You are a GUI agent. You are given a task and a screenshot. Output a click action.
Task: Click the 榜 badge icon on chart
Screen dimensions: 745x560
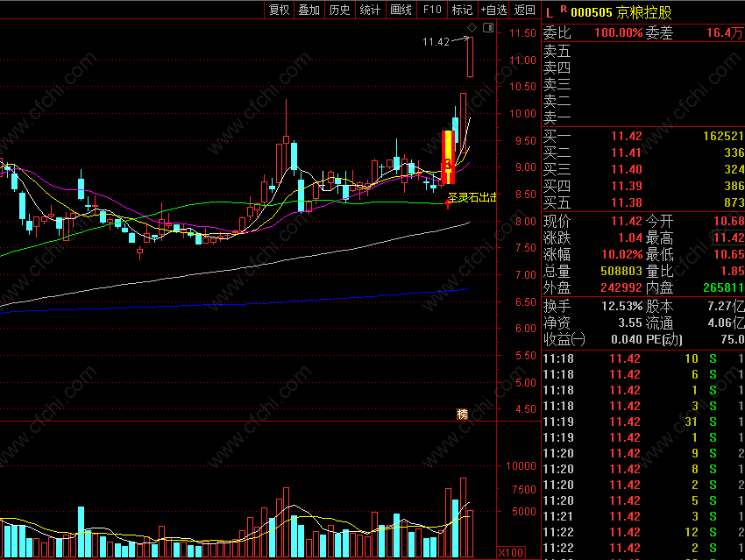[x=462, y=415]
